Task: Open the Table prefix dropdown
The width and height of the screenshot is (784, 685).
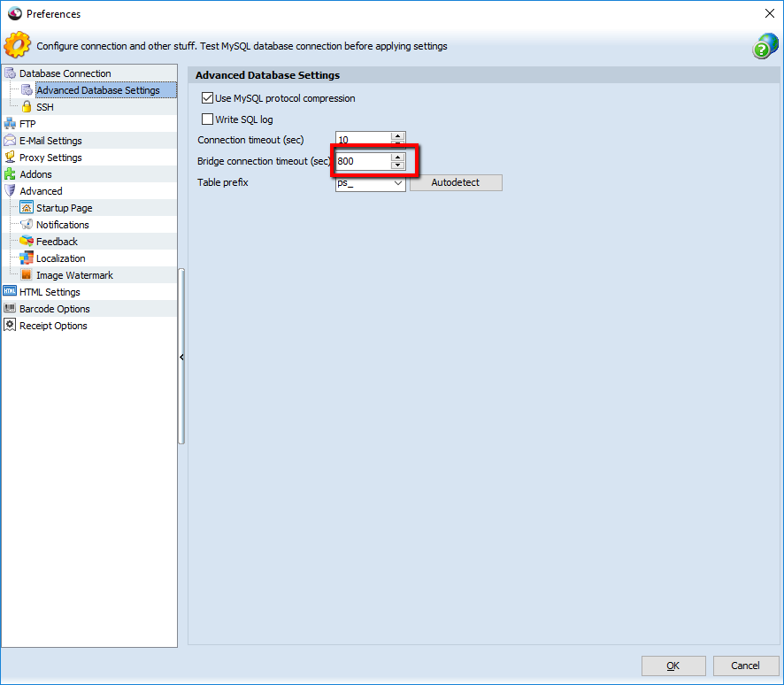Action: tap(397, 183)
